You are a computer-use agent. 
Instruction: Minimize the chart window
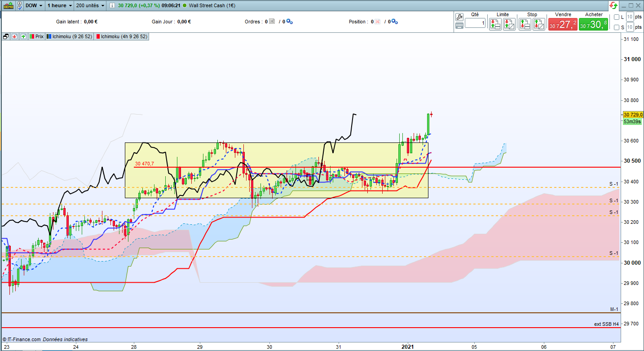click(623, 6)
